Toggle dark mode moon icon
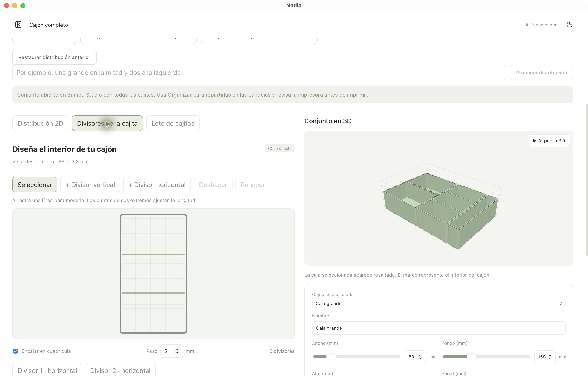The height and width of the screenshot is (376, 588). [569, 25]
